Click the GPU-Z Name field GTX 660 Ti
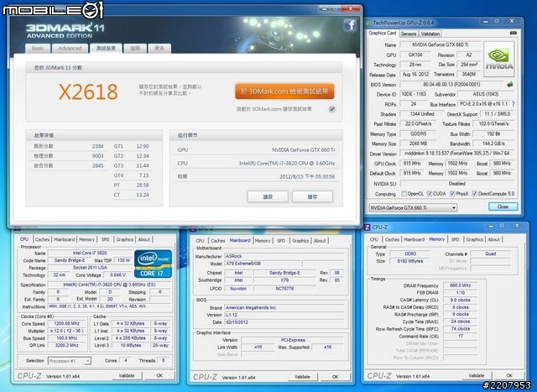Image resolution: width=537 pixels, height=392 pixels. [440, 44]
